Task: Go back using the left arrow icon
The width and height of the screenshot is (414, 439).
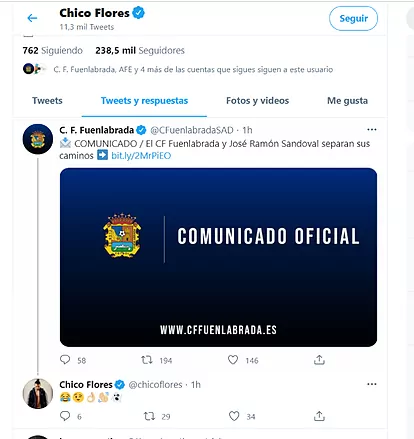Action: tap(32, 18)
